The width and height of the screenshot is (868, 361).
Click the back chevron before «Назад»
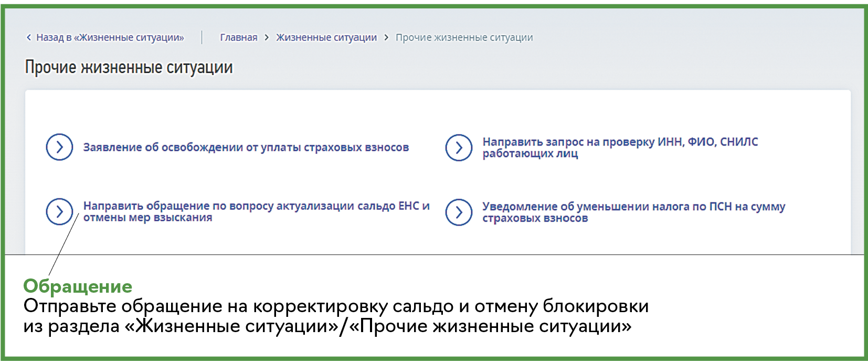[29, 37]
